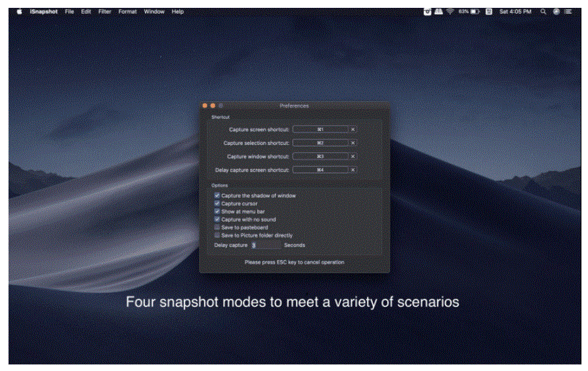Click the Siri icon in menu bar
Viewport: 588px width, 371px height.
(x=556, y=12)
